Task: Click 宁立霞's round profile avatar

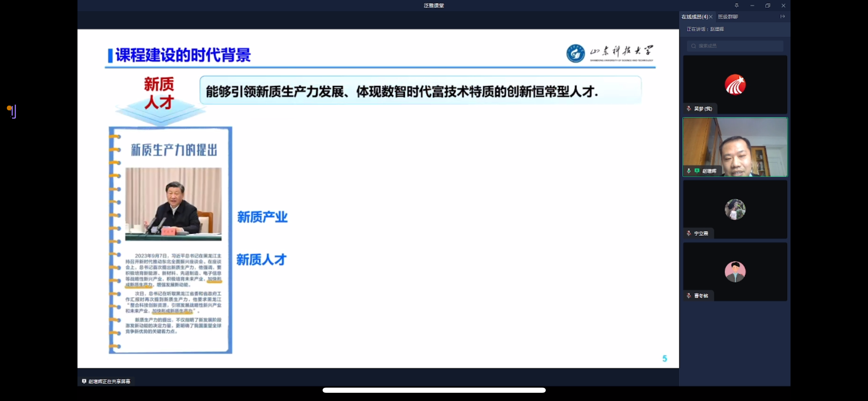Action: (735, 209)
